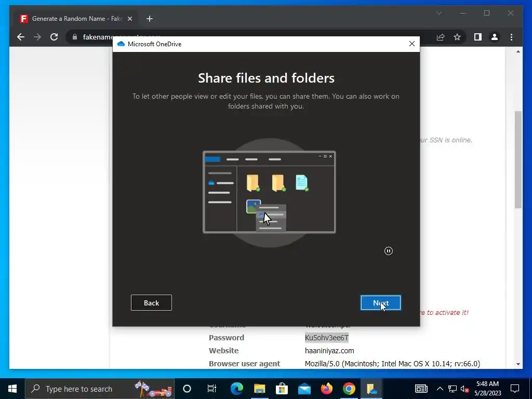This screenshot has width=532, height=399.
Task: Launch Microsoft Edge from taskbar
Action: click(237, 389)
